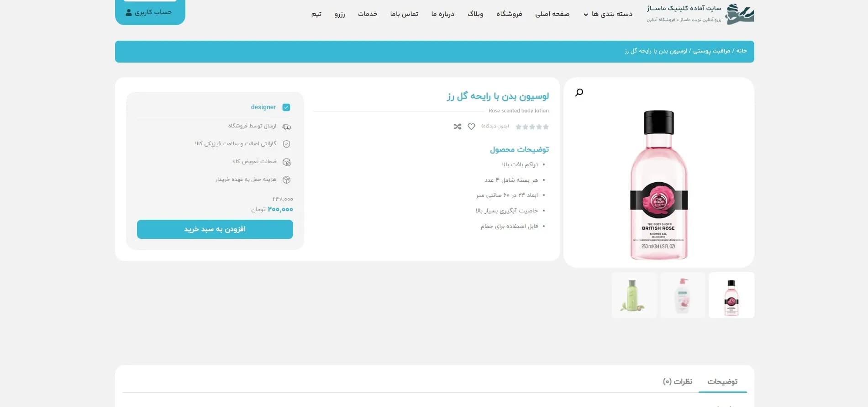This screenshot has width=868, height=407.
Task: Open the رزرو menu item
Action: pos(340,14)
